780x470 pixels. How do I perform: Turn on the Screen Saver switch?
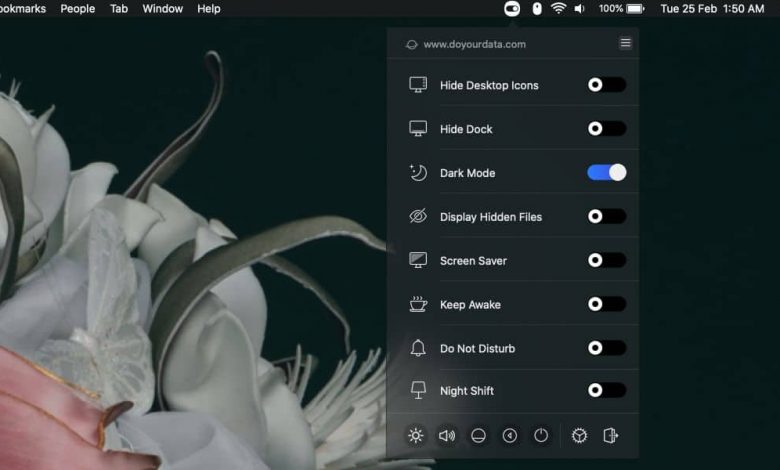pyautogui.click(x=606, y=260)
